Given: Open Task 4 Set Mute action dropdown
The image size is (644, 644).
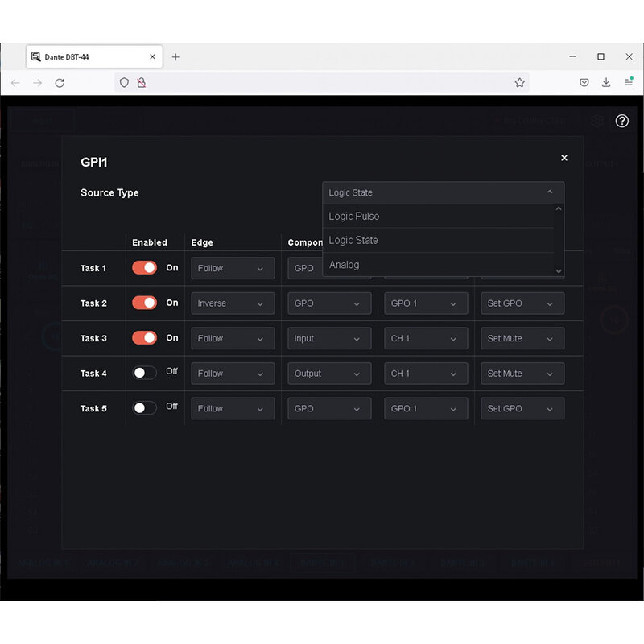Looking at the screenshot, I should pyautogui.click(x=521, y=374).
